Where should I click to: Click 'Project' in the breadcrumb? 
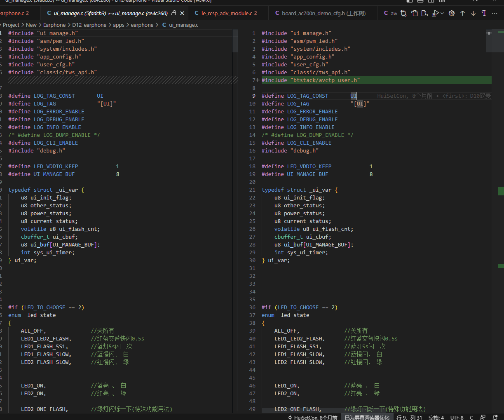(x=11, y=25)
